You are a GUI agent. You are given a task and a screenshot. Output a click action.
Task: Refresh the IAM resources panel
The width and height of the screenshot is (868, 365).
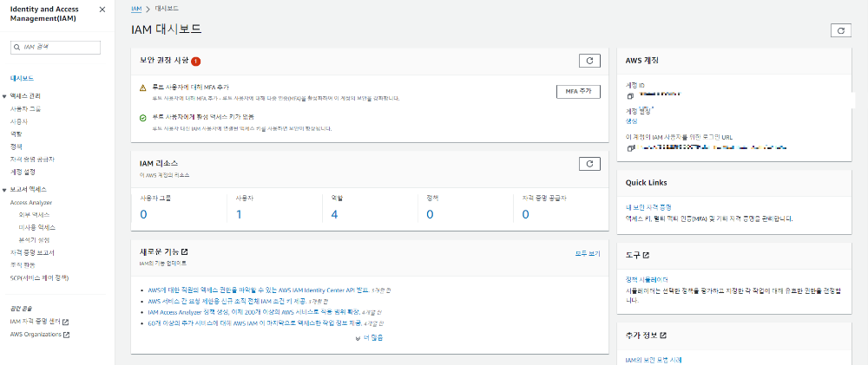[x=589, y=164]
